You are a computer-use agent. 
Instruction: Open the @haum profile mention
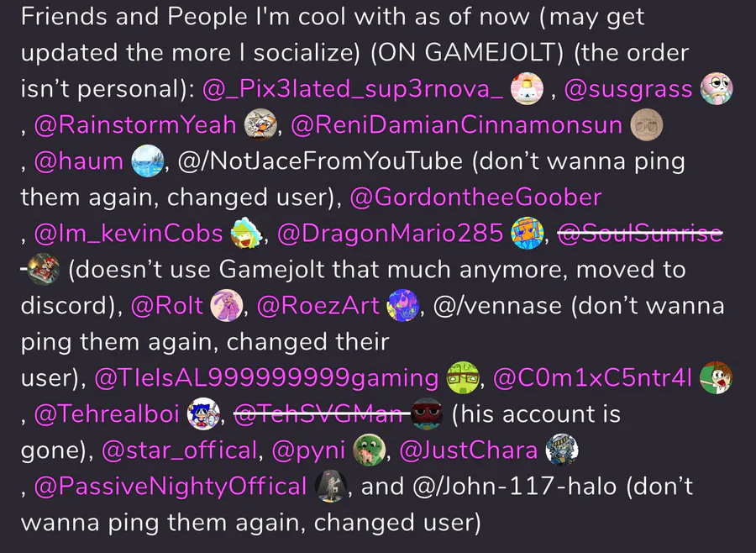[79, 161]
